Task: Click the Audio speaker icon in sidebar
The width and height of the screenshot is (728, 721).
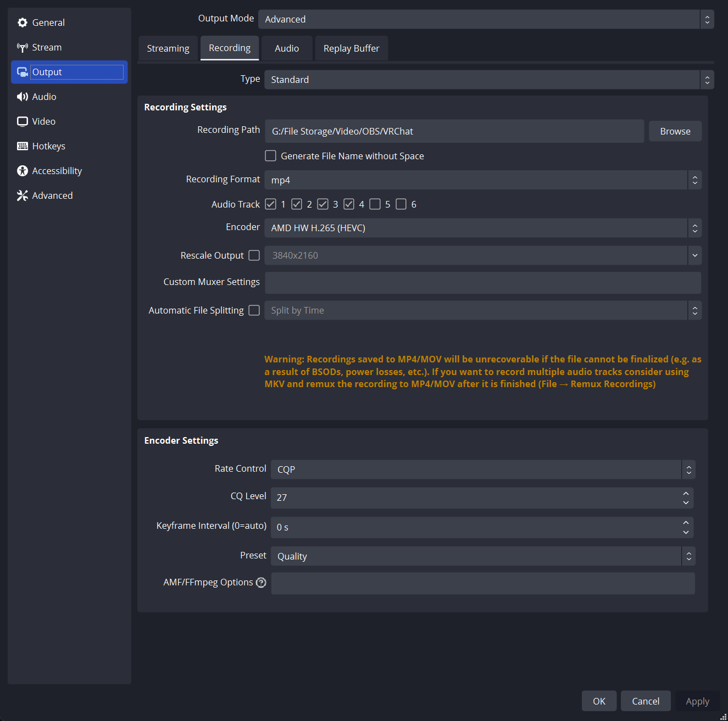Action: coord(23,97)
